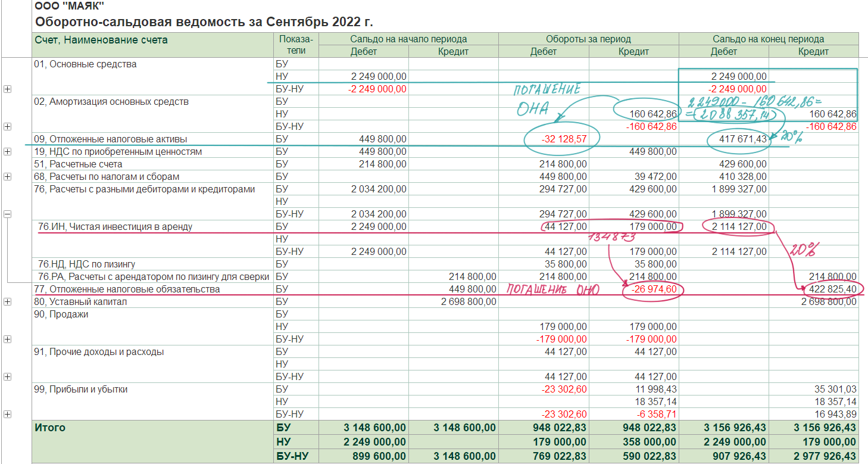Select subaccount 76.ИН, Чистая инвестиция в аренду
The image size is (868, 464).
click(115, 226)
